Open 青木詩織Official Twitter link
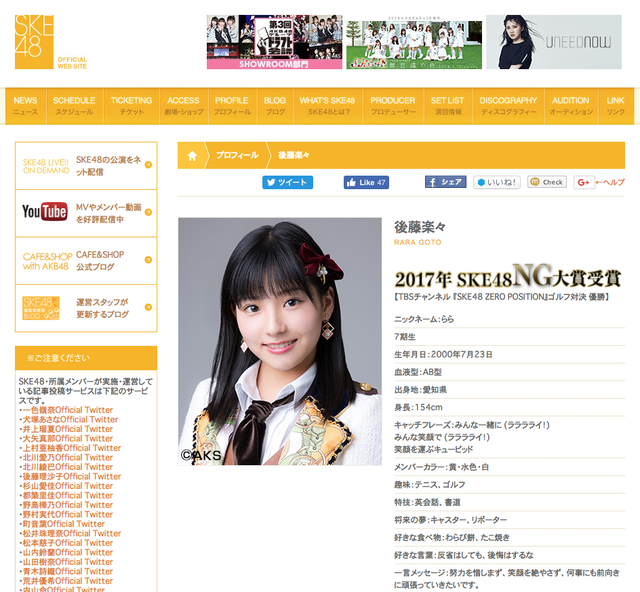Viewport: 640px width, 592px height. (x=68, y=571)
